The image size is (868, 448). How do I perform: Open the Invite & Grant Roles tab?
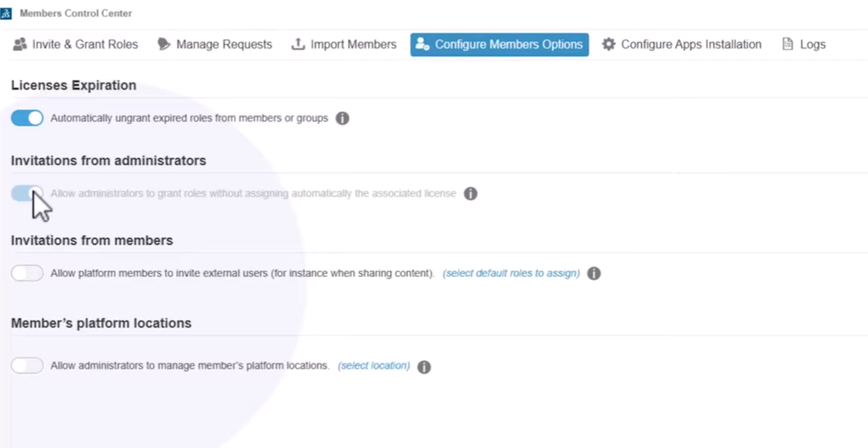(x=75, y=44)
